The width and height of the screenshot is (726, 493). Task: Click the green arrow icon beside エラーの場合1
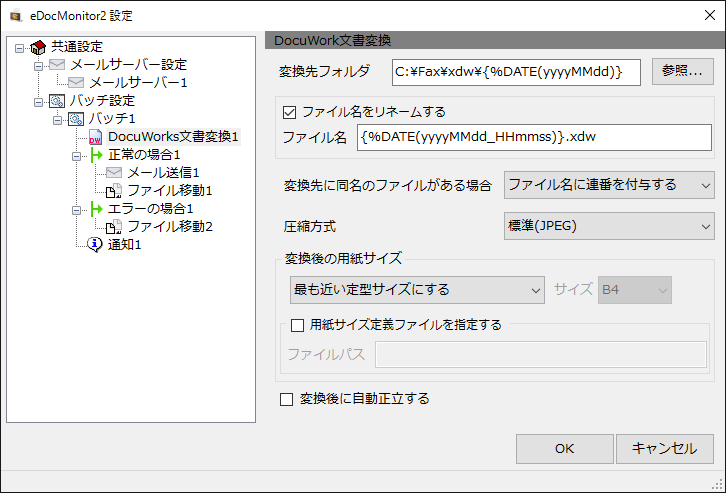coord(96,209)
